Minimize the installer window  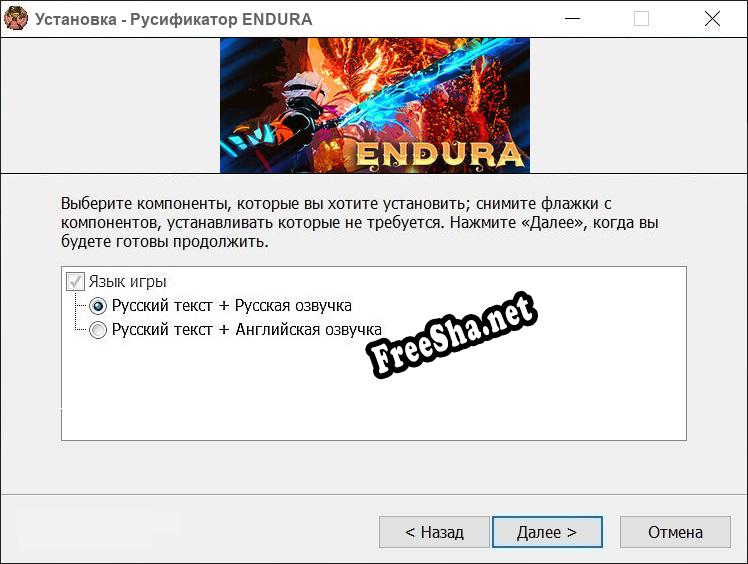(572, 19)
